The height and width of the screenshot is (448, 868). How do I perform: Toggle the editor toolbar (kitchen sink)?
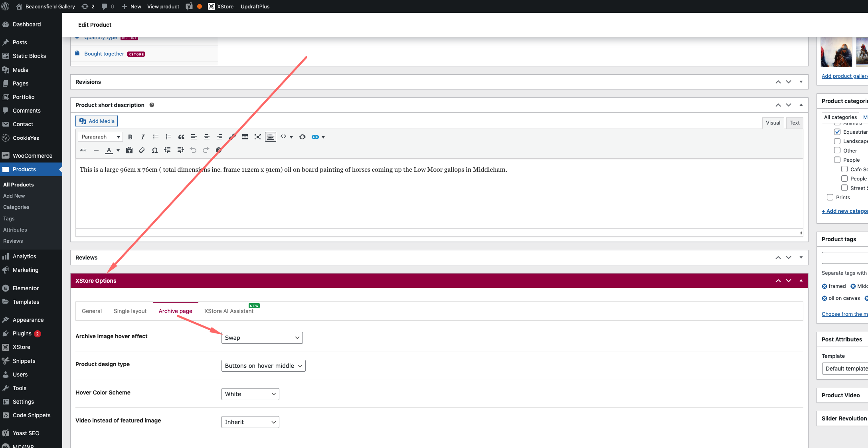(271, 137)
